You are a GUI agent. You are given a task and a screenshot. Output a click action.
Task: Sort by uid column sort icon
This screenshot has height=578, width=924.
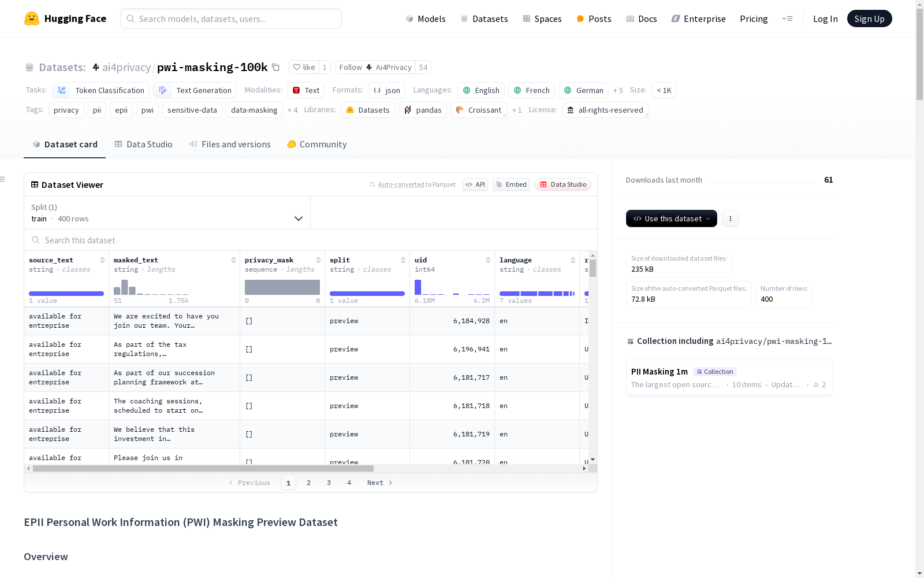(488, 260)
